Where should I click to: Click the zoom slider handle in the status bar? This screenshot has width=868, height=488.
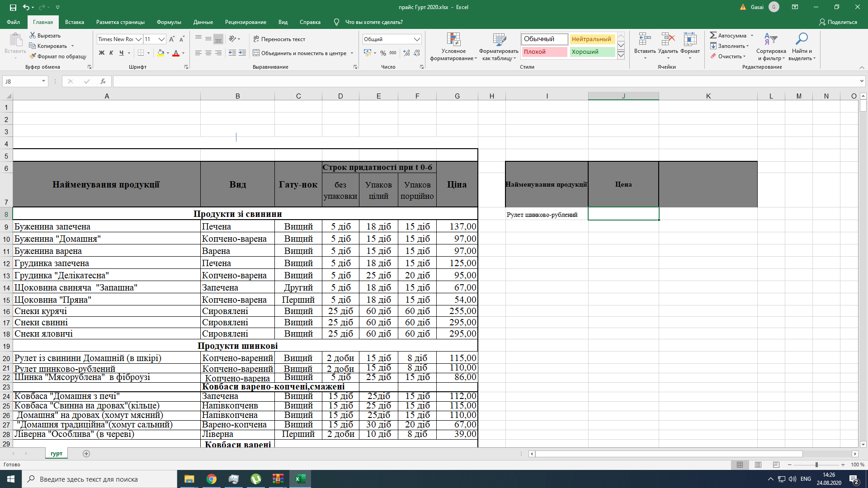[816, 465]
